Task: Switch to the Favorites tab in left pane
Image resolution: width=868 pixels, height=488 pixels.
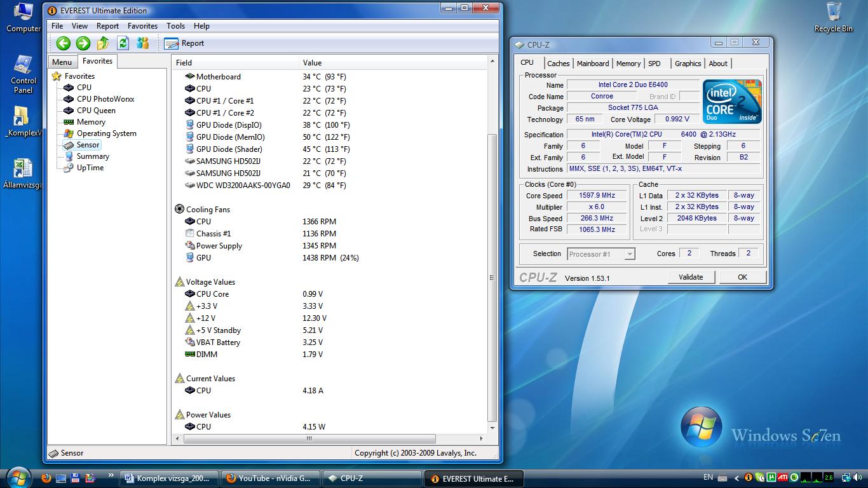Action: coord(97,61)
